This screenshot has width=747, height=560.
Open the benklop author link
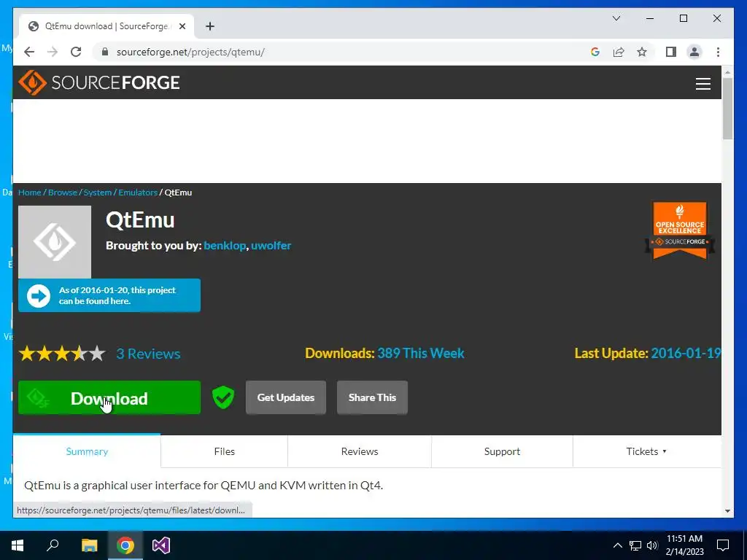(x=225, y=246)
